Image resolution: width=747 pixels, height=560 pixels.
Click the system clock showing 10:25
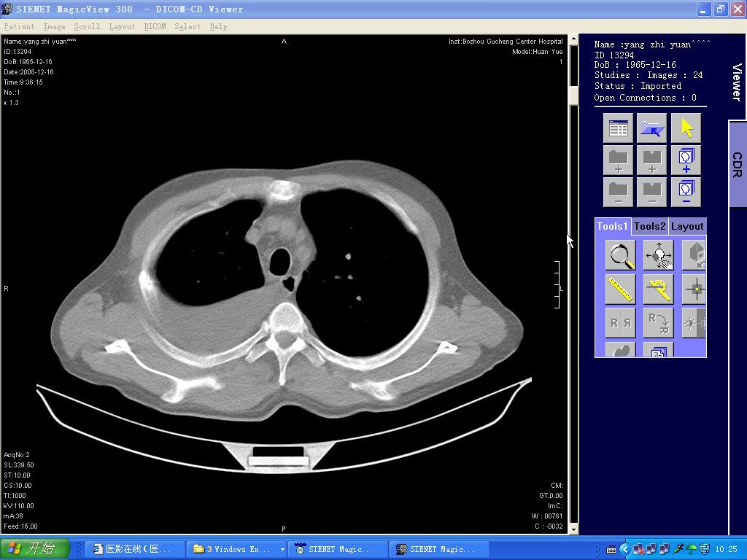click(726, 550)
